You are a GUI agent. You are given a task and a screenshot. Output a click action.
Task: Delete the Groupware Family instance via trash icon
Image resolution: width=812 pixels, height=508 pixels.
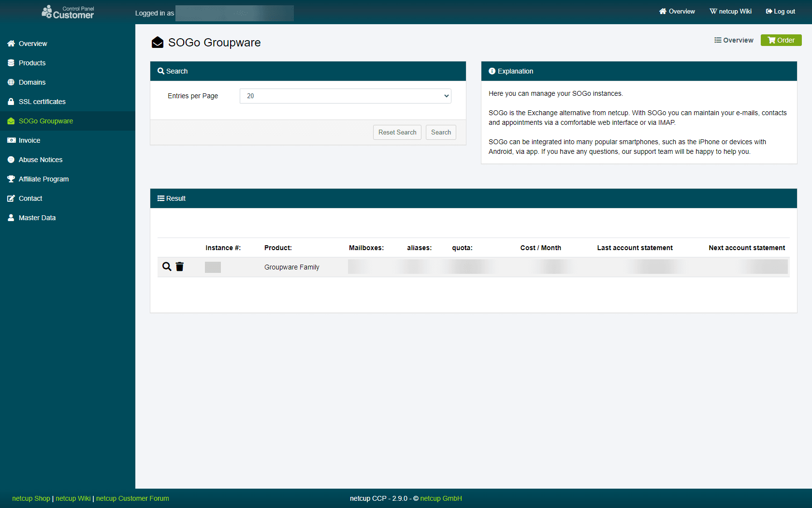[179, 267]
